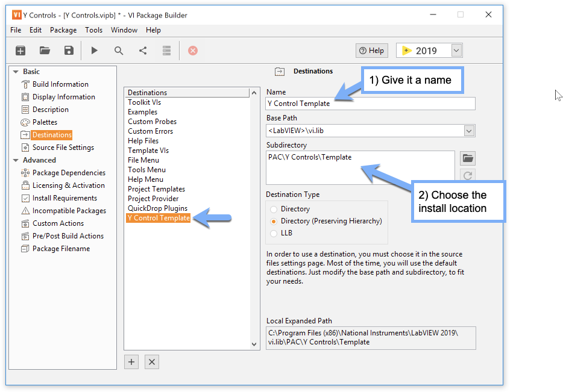The width and height of the screenshot is (563, 392).
Task: Collapse the Advanced tree section
Action: pyautogui.click(x=16, y=160)
